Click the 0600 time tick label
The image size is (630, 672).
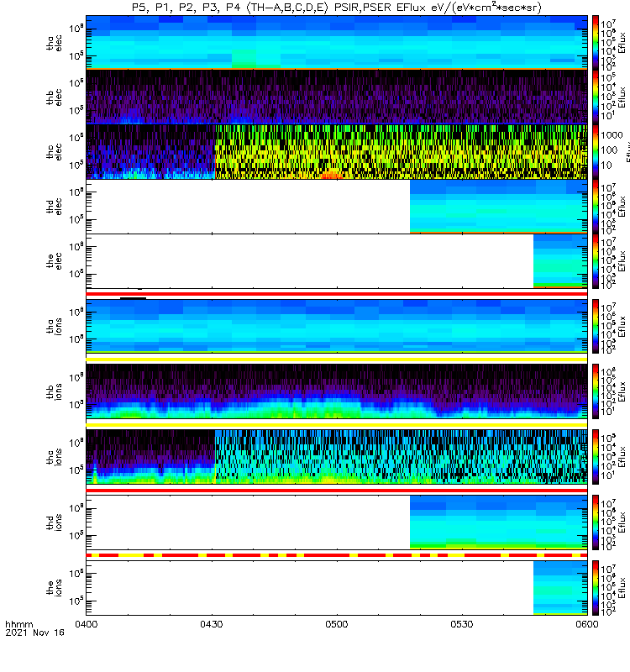pyautogui.click(x=586, y=624)
